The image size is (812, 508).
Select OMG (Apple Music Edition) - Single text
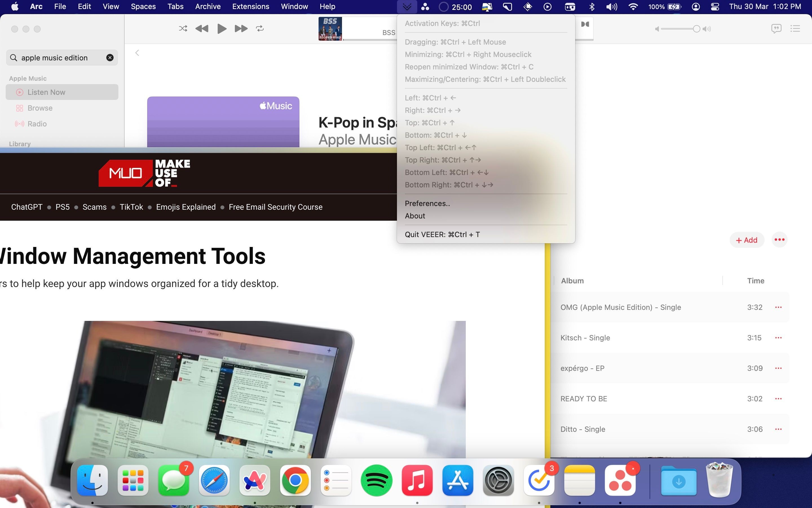620,307
